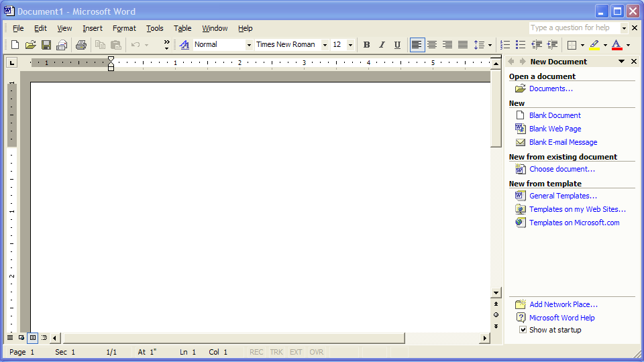
Task: Click the Type a question for help box
Action: coord(574,28)
